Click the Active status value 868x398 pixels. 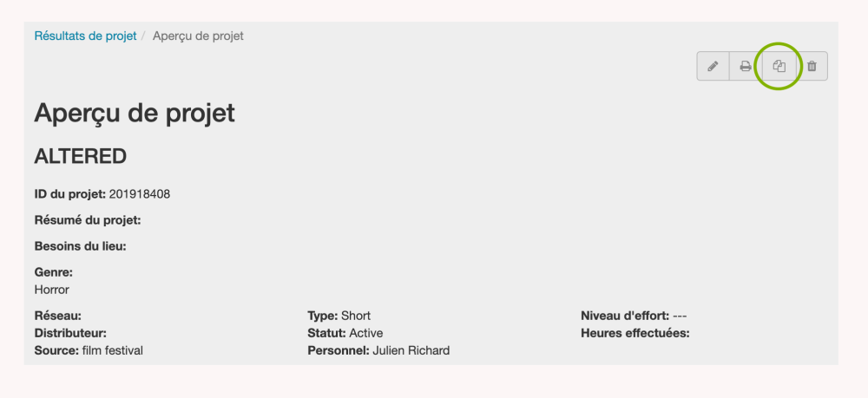[x=365, y=333]
